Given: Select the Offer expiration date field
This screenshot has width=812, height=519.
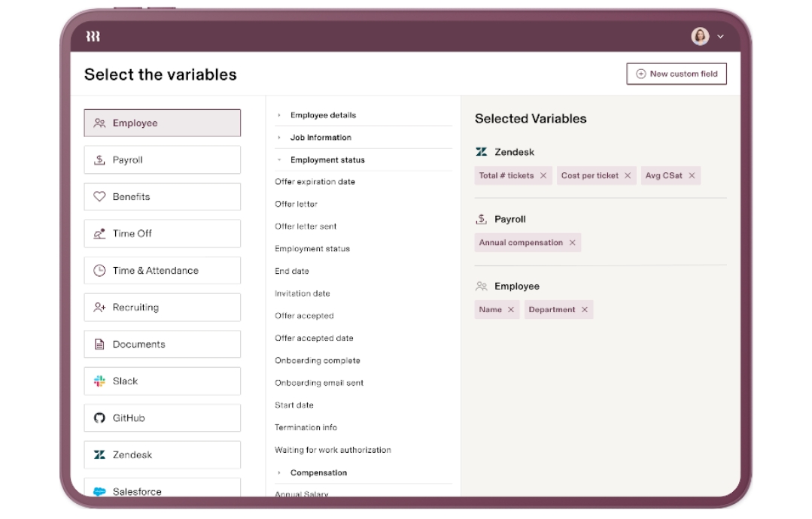Looking at the screenshot, I should tap(315, 182).
